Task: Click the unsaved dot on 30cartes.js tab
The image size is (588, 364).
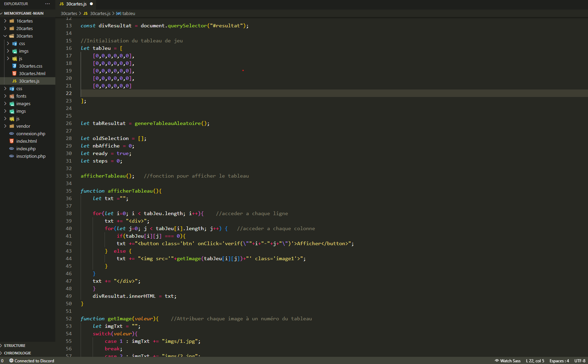Action: 91,4
